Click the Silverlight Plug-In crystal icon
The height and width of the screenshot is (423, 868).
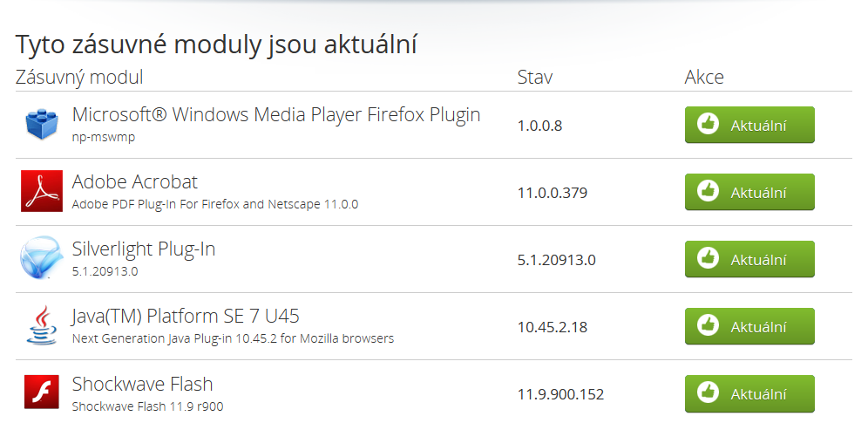click(x=41, y=259)
